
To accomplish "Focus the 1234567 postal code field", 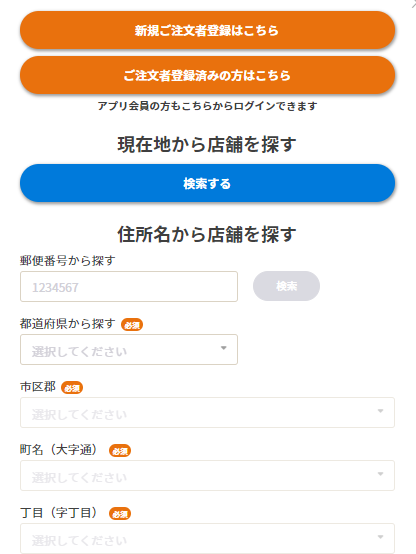I will click(129, 287).
